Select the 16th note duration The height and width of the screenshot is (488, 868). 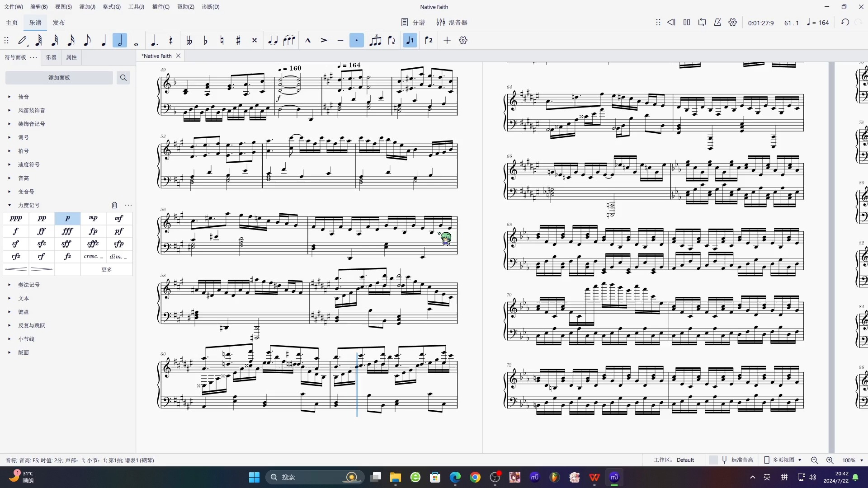pos(71,41)
